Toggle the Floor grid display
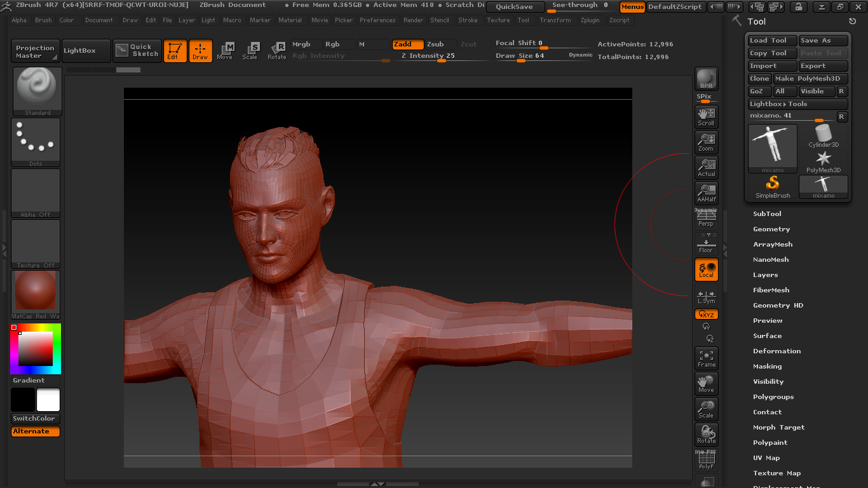Screen dimensions: 868x488 [706, 243]
